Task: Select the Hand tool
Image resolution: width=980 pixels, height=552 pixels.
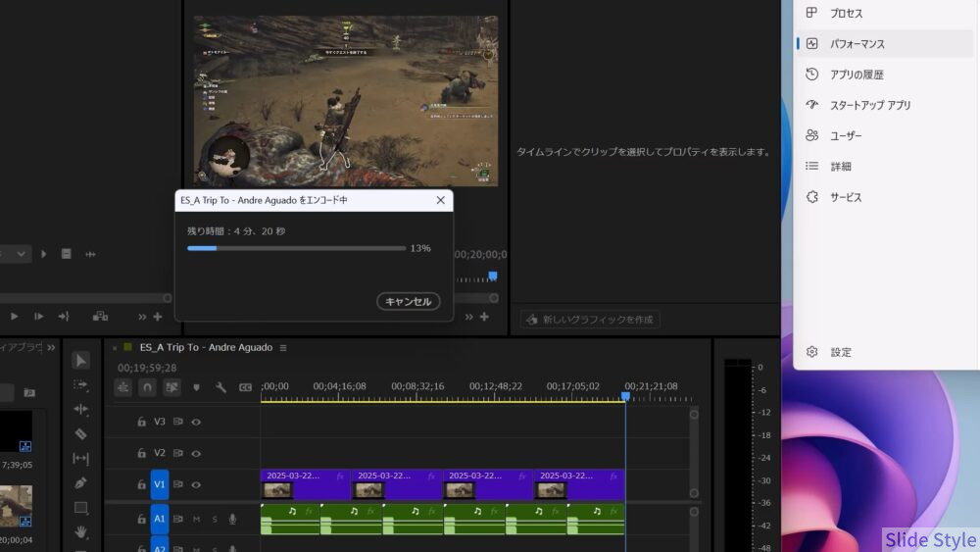Action: pos(80,532)
